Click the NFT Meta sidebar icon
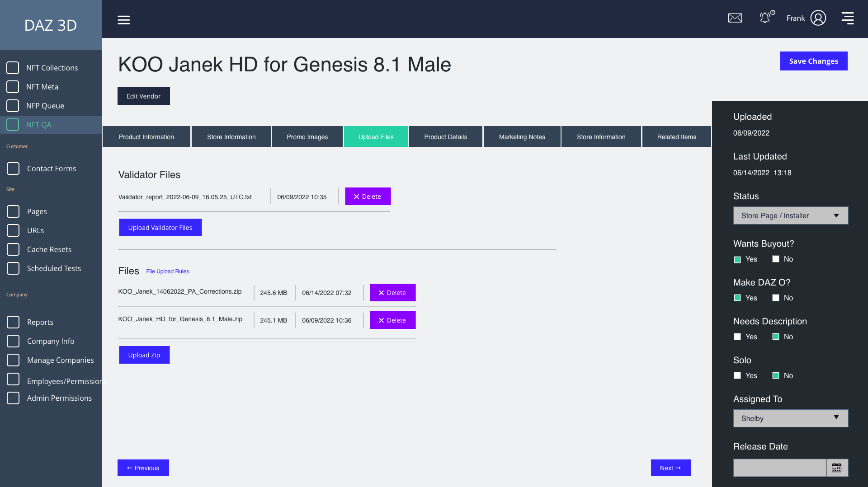868x487 pixels. click(13, 87)
